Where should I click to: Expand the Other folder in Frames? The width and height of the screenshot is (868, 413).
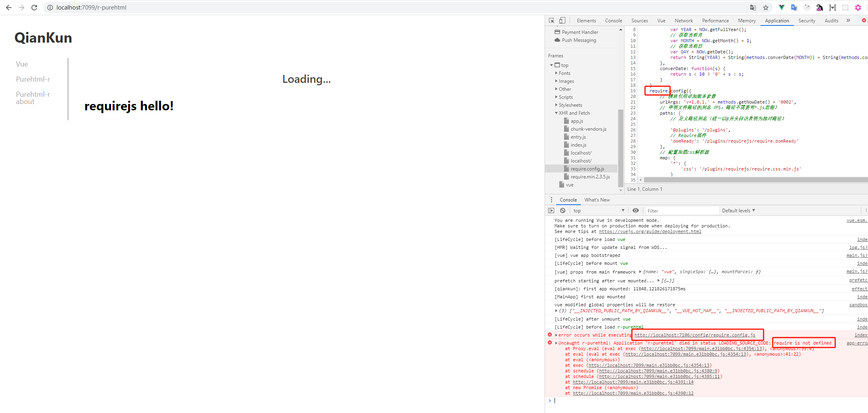point(556,89)
